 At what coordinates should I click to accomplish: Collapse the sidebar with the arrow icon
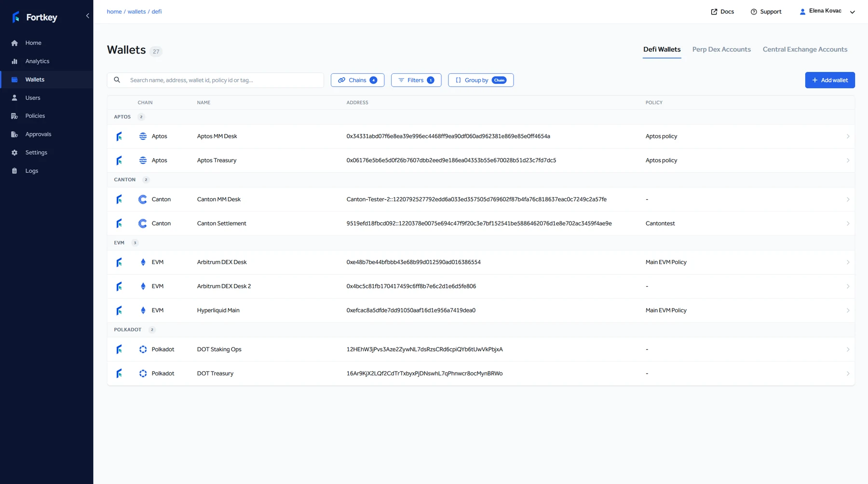[x=87, y=16]
